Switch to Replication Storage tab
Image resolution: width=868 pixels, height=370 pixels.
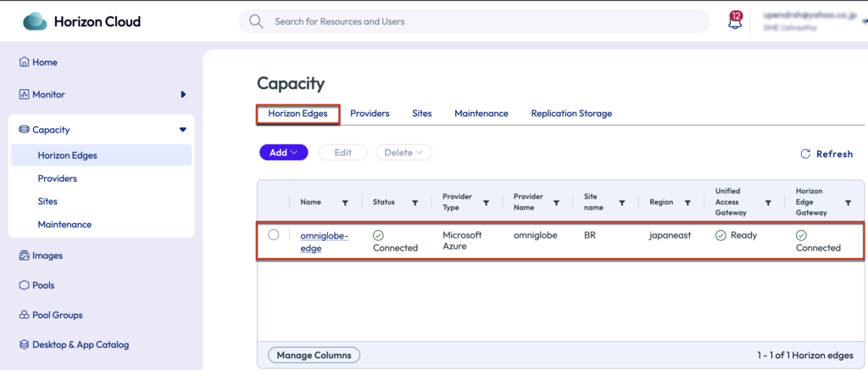pyautogui.click(x=570, y=114)
